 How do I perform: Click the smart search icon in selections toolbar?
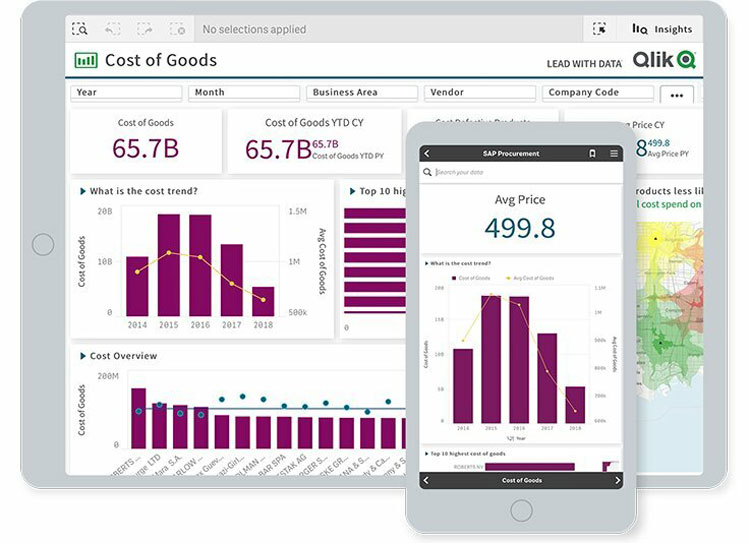pyautogui.click(x=80, y=30)
